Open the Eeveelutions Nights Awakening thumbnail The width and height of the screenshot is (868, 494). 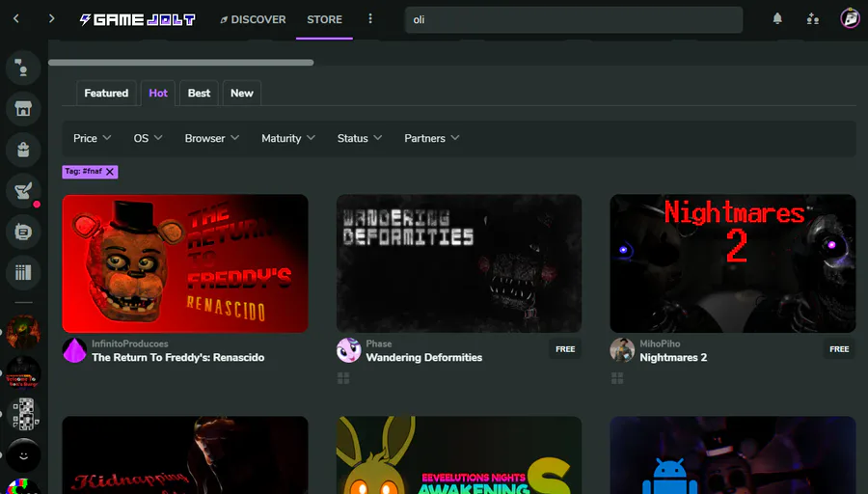pyautogui.click(x=459, y=455)
